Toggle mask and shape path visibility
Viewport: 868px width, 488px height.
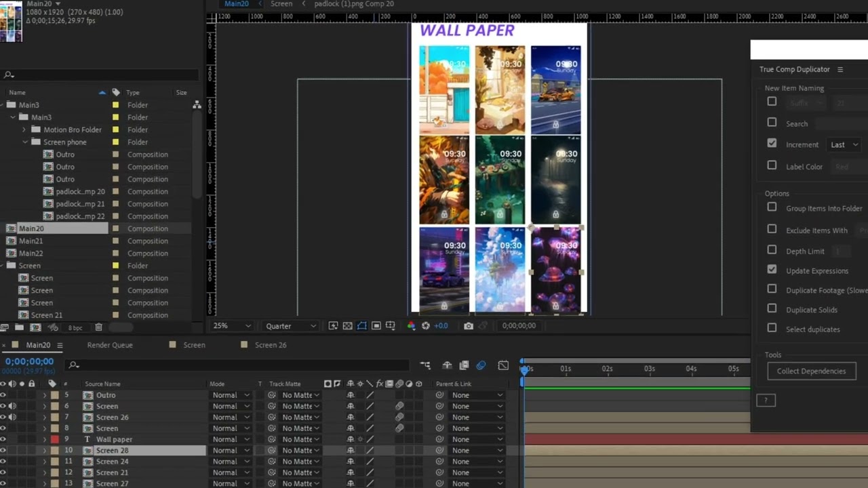pos(361,326)
